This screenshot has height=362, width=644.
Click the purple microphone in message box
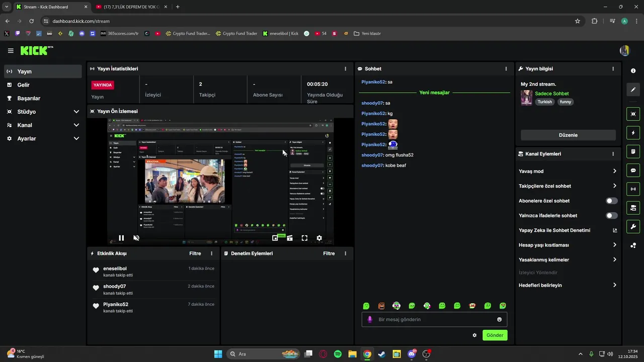tap(370, 319)
